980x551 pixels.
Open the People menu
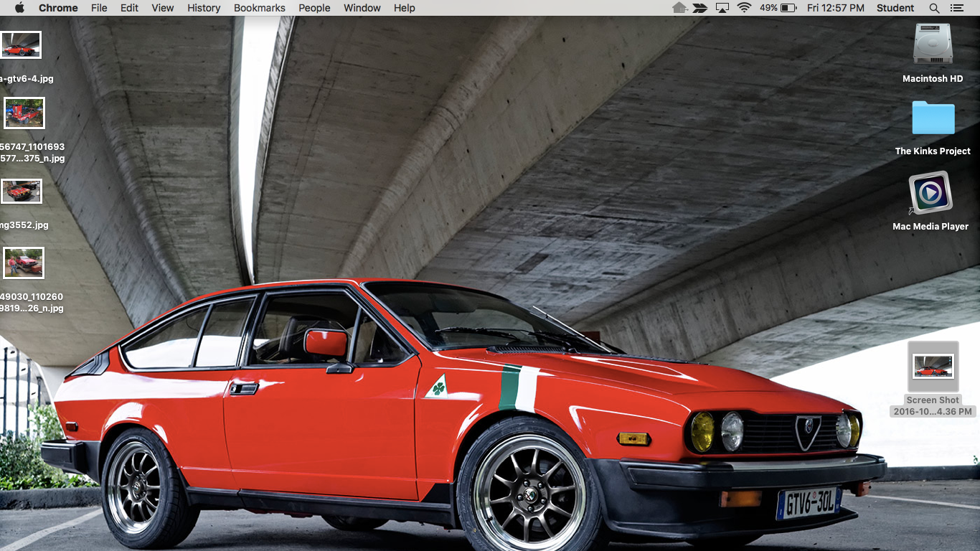pyautogui.click(x=314, y=8)
